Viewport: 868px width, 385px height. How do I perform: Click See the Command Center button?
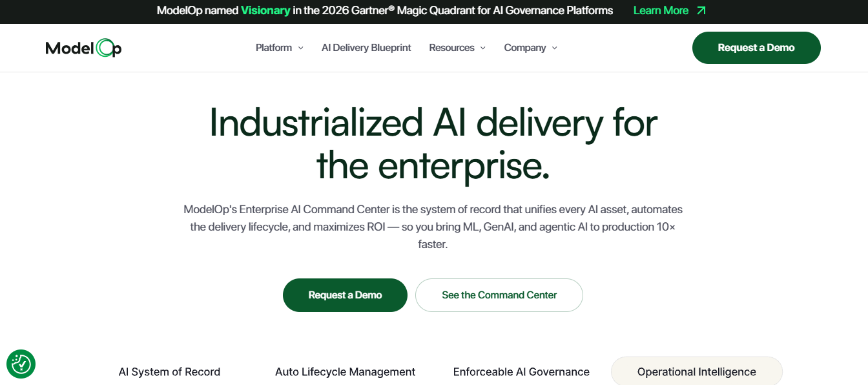499,295
